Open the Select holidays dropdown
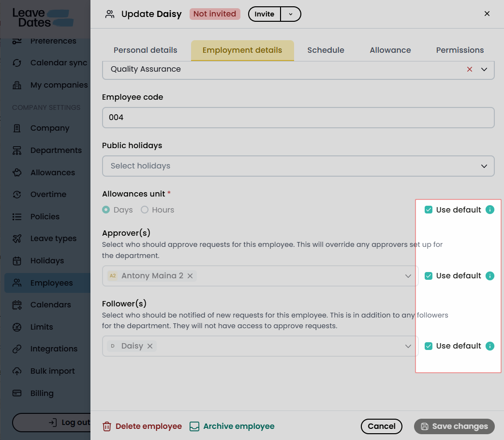 [x=298, y=166]
